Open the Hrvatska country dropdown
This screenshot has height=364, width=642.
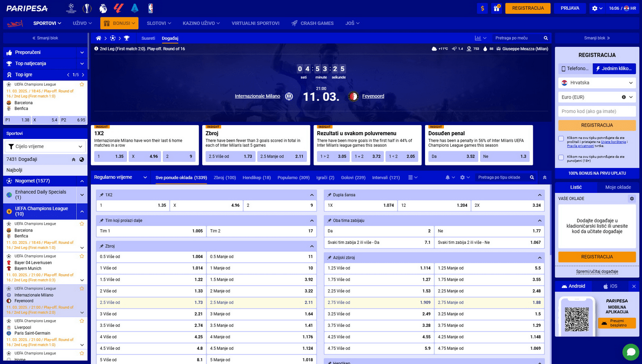597,83
